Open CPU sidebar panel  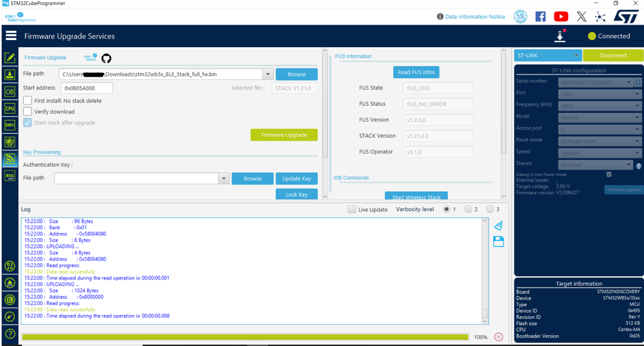pyautogui.click(x=10, y=108)
